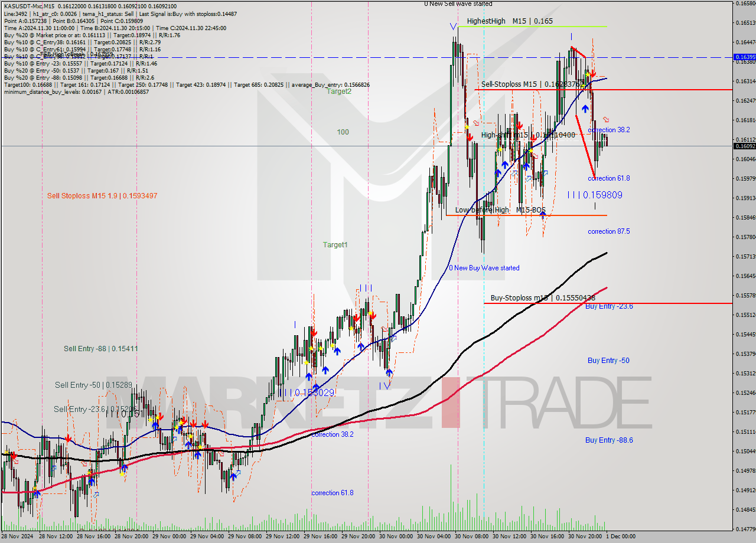Click the 'Buy Entry -23.6' label

click(609, 306)
